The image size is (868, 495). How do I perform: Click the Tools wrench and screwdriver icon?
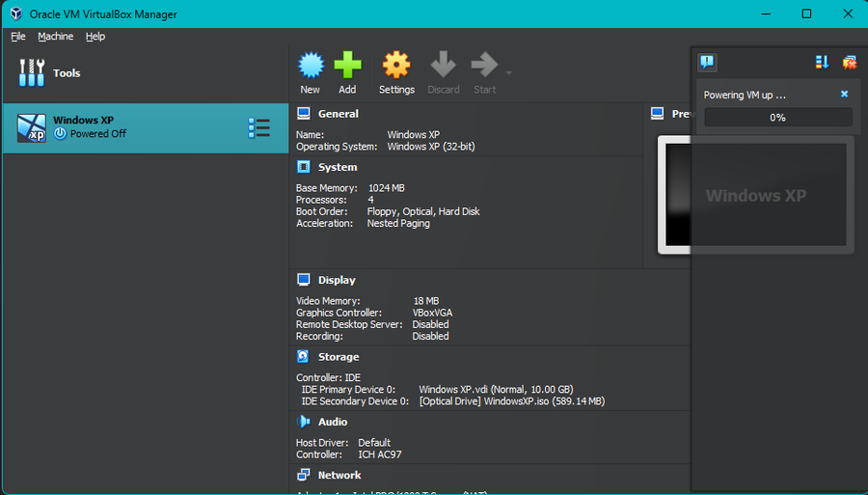click(32, 73)
